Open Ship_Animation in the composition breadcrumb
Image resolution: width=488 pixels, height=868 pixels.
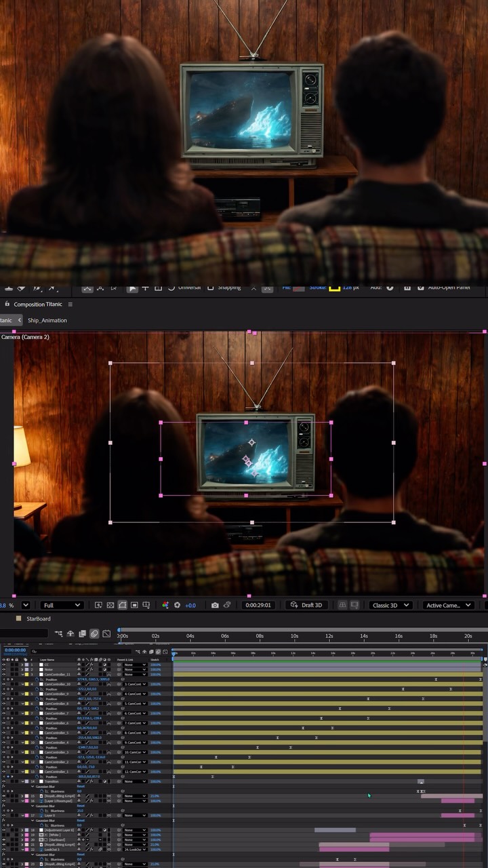tap(47, 320)
